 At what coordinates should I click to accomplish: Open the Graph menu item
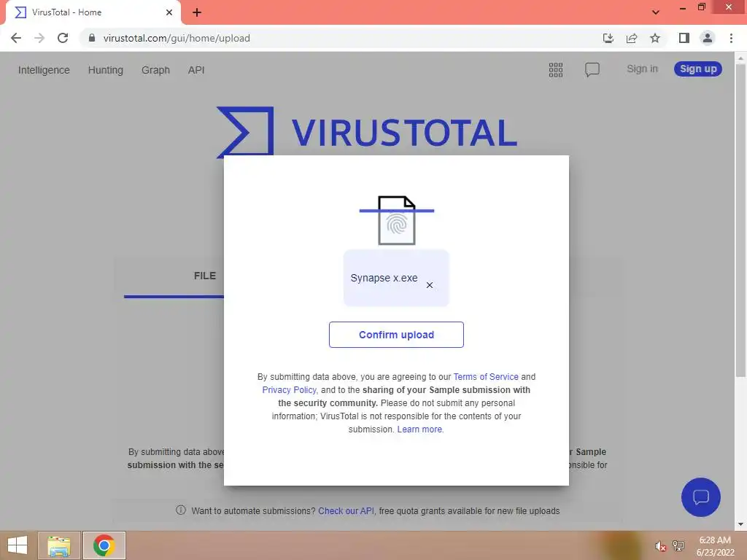click(x=155, y=70)
